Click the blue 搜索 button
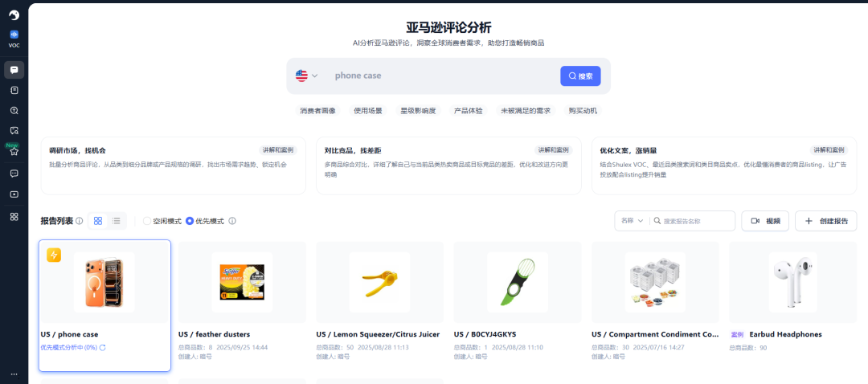The image size is (868, 384). pos(580,76)
